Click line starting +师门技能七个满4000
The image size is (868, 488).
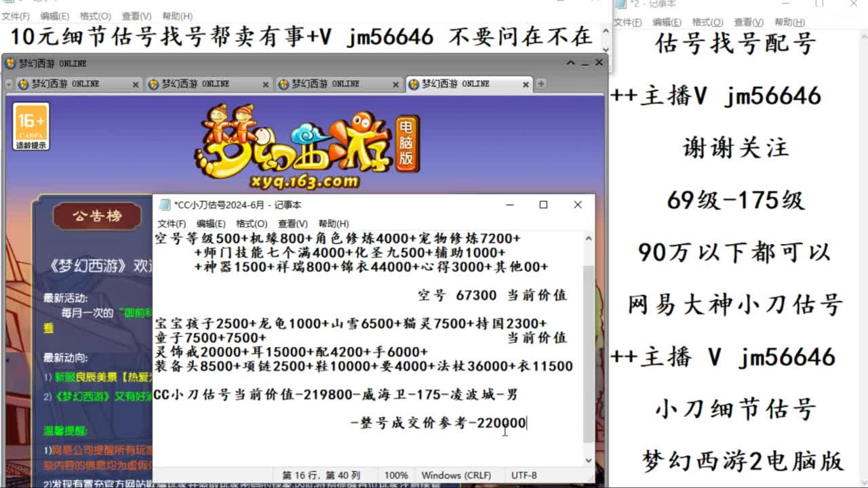tap(349, 253)
